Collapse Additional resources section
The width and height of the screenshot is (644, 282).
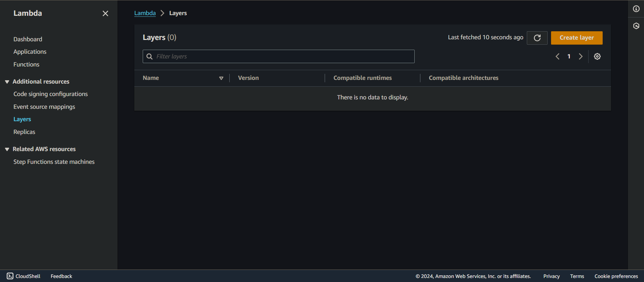[x=7, y=82]
